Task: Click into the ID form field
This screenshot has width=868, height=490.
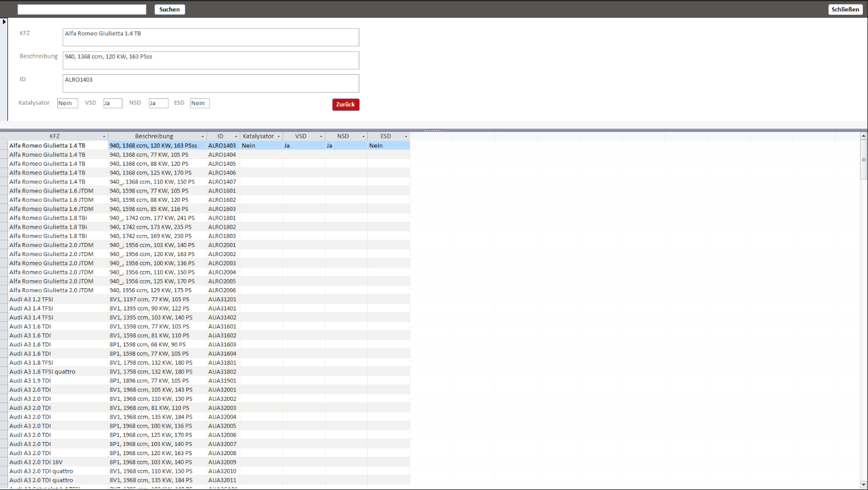Action: point(211,83)
